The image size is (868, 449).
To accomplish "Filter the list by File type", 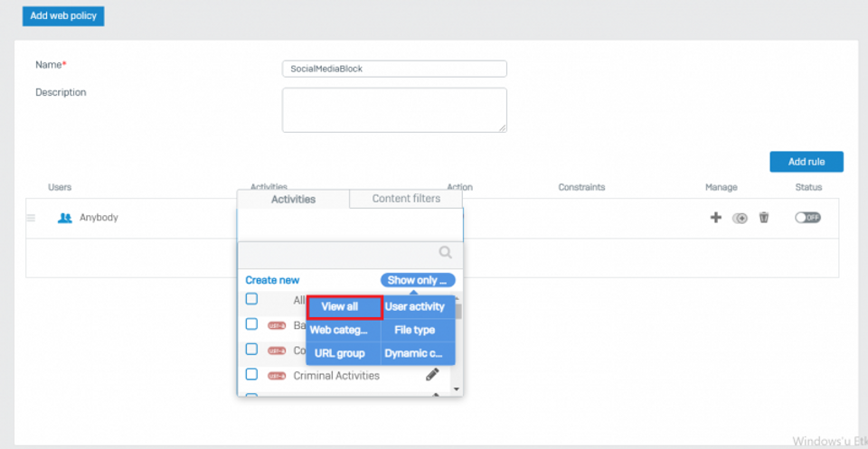I will point(415,330).
